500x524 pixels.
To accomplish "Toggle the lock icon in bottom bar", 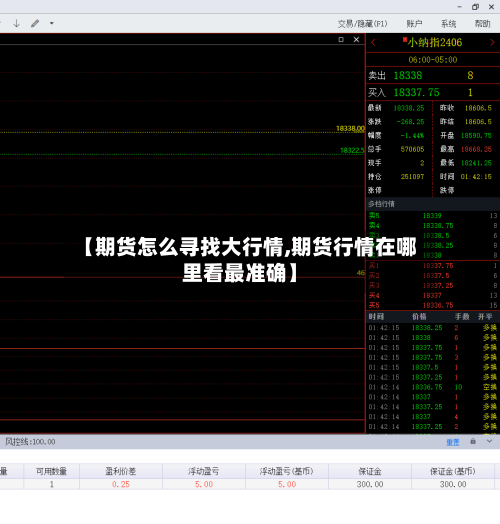I will coord(473,441).
